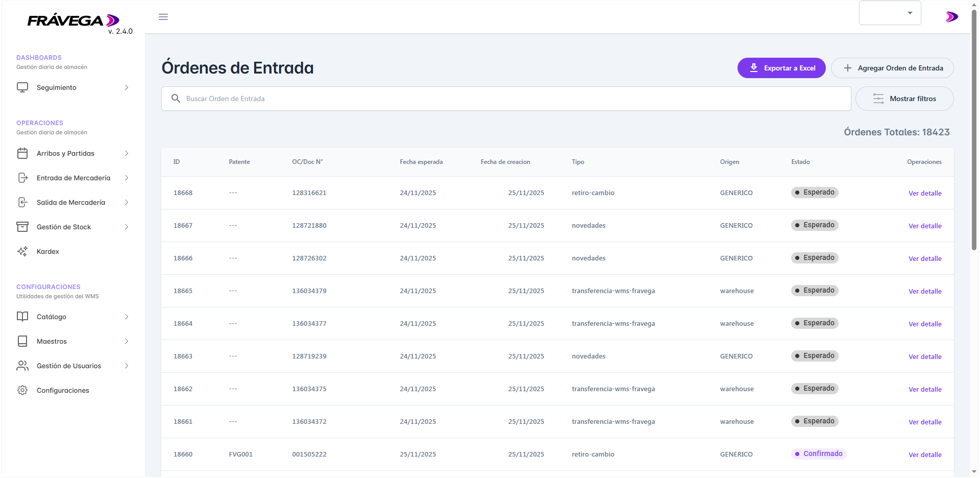This screenshot has height=478, width=980.
Task: Click Exportar a Excel button
Action: (781, 68)
